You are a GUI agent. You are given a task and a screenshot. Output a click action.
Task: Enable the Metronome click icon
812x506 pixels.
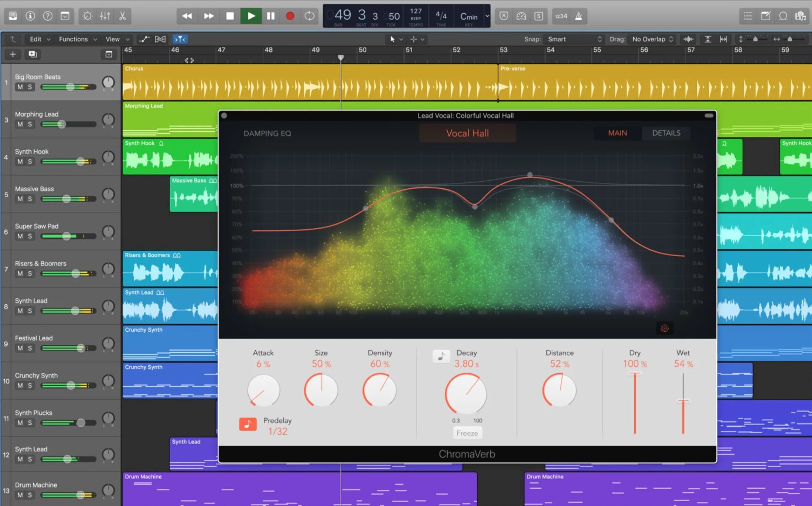(579, 16)
